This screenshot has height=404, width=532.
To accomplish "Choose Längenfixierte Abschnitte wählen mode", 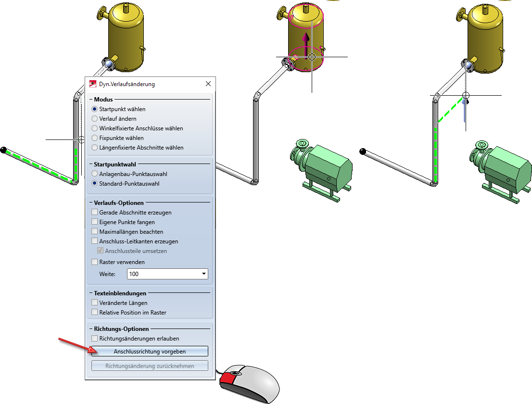I will pos(95,148).
